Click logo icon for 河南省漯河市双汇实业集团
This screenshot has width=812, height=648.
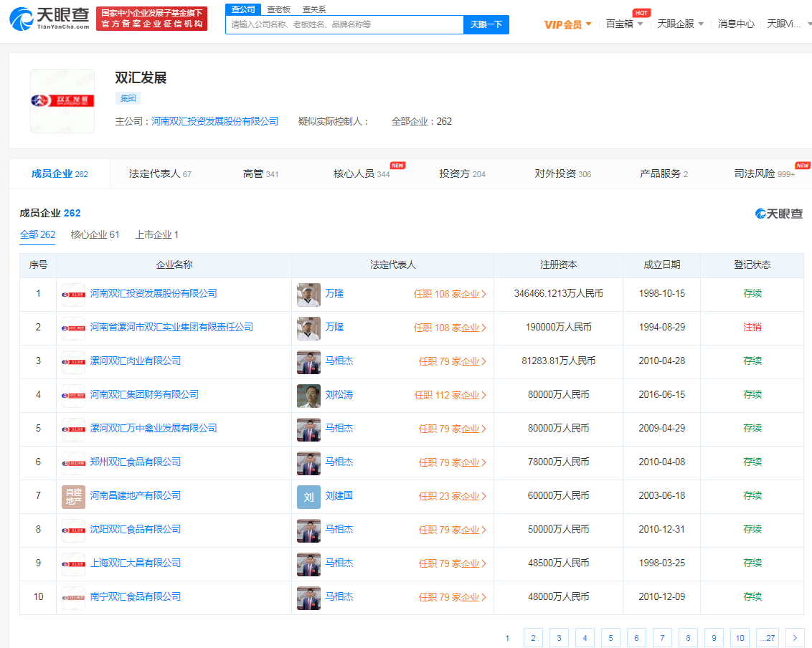pos(73,328)
